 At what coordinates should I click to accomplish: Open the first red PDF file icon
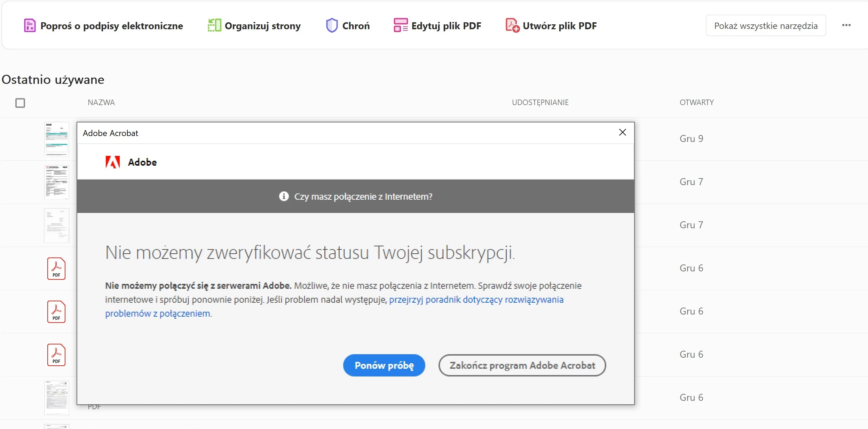56,268
